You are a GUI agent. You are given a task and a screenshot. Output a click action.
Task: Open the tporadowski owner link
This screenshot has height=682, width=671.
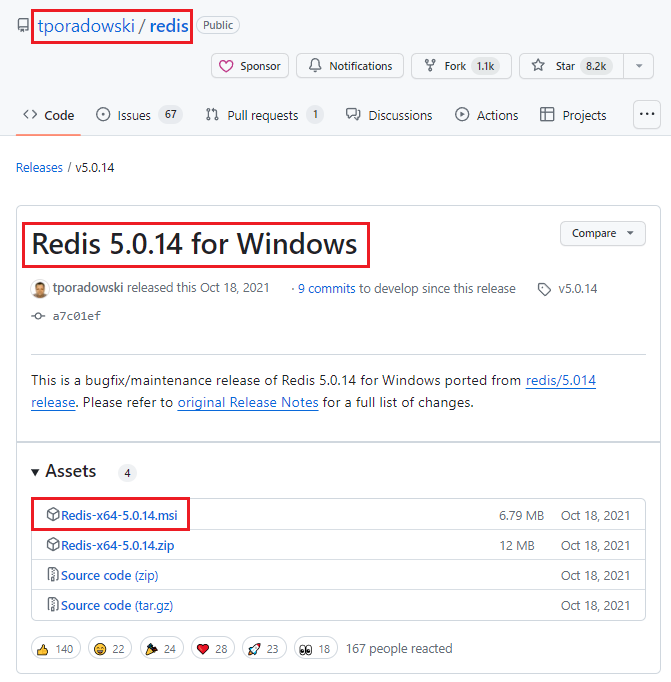click(86, 26)
